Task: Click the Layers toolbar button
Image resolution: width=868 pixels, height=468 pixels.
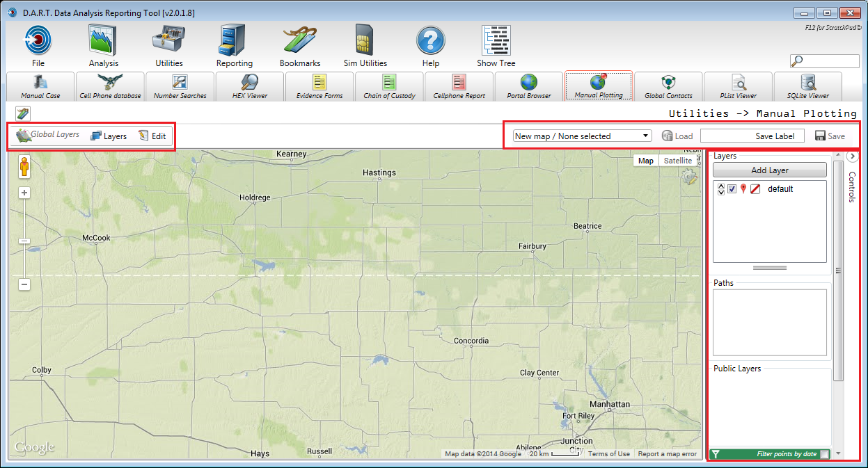Action: [108, 136]
